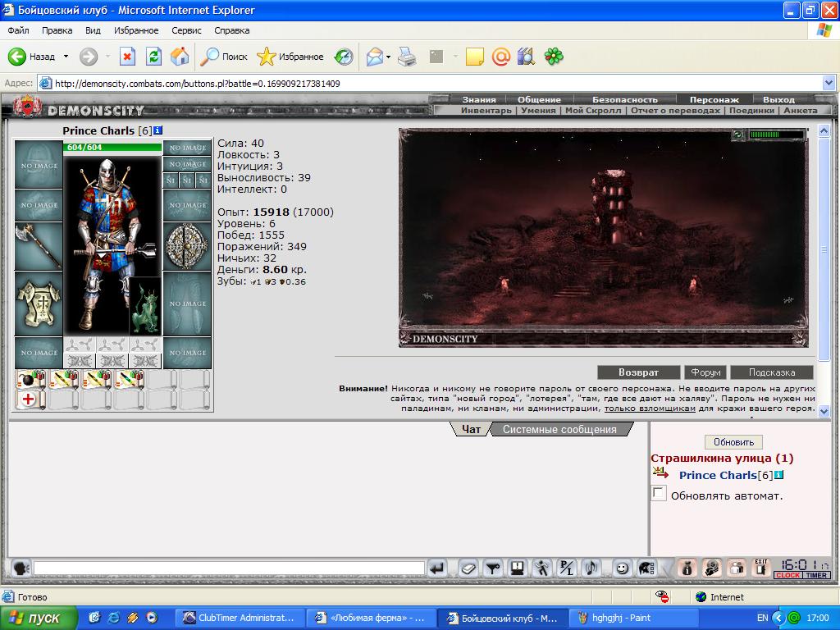Expand the address bar dropdown
The height and width of the screenshot is (630, 840).
coord(829,83)
